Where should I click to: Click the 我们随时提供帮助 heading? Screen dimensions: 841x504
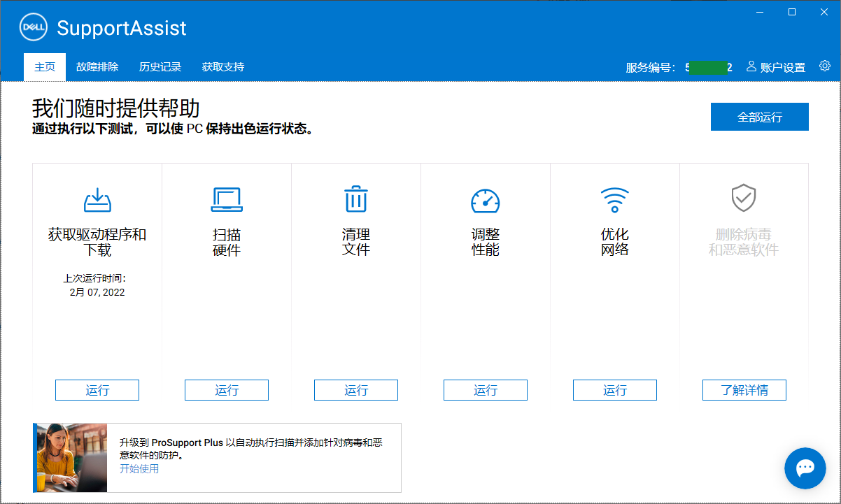[116, 108]
